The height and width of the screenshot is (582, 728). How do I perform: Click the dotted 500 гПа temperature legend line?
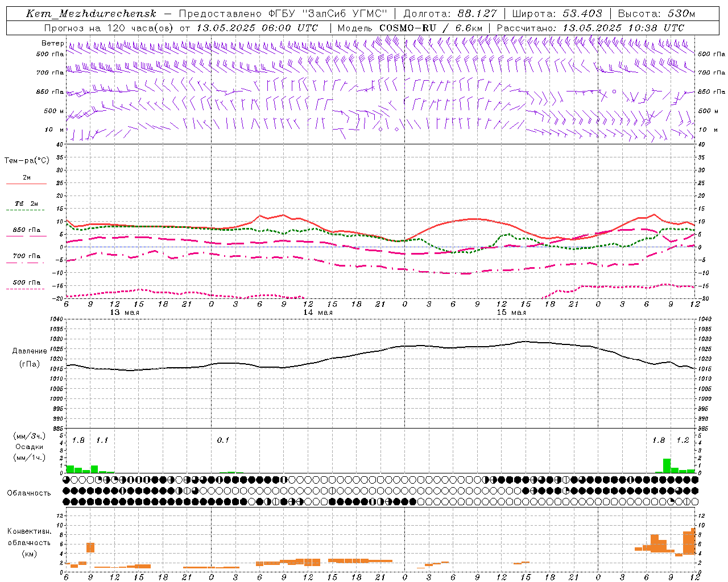(26, 289)
